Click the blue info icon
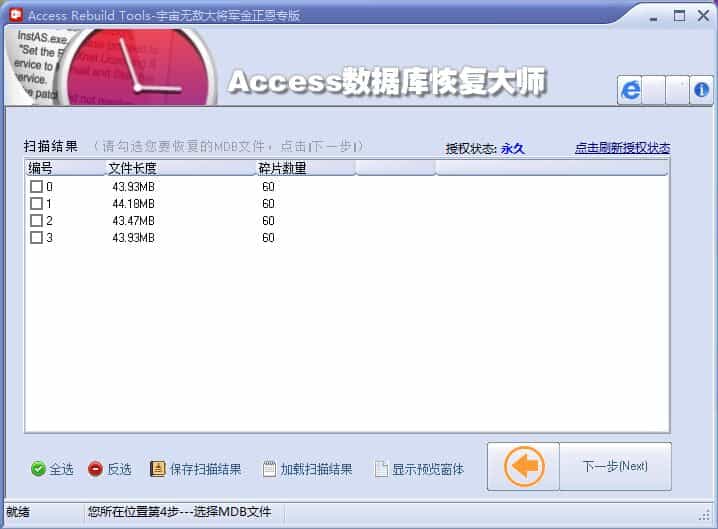718x529 pixels. [701, 90]
